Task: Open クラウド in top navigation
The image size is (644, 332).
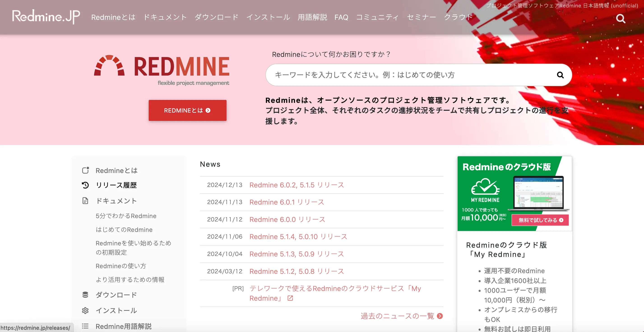Action: [458, 17]
